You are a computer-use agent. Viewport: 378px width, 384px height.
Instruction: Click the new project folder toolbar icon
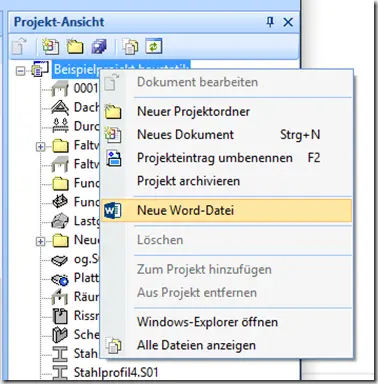[75, 46]
